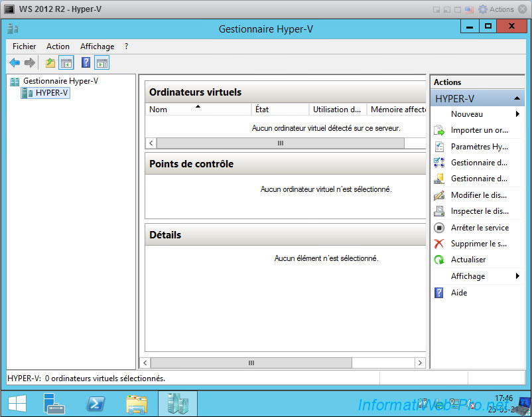Viewport: 532px width, 417px height.
Task: Click the Back arrow toolbar icon
Action: (15, 63)
